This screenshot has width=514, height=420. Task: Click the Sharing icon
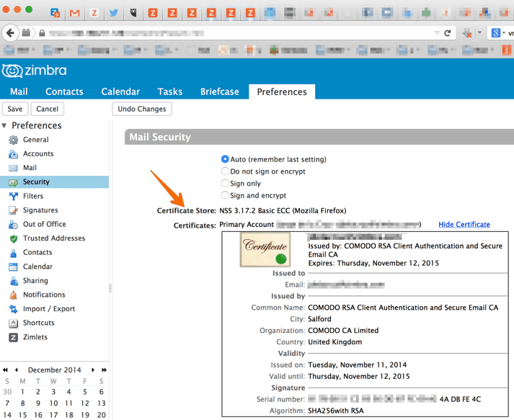click(x=14, y=281)
